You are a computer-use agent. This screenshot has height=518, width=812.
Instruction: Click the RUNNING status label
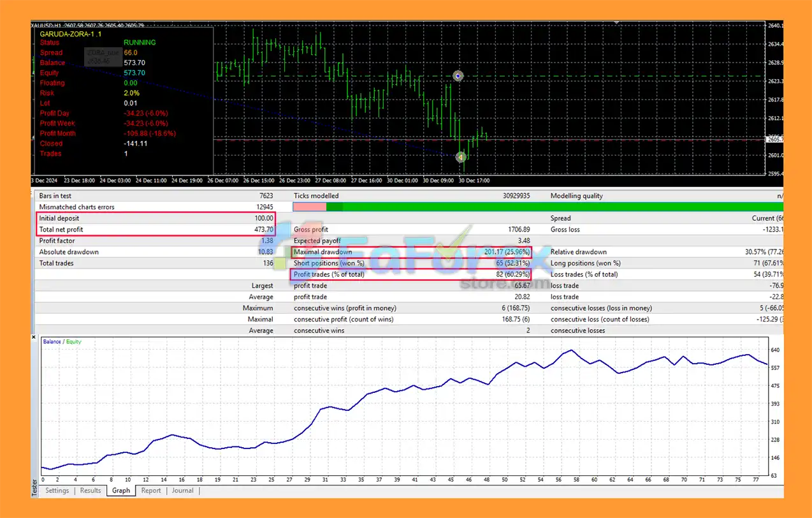click(x=140, y=43)
